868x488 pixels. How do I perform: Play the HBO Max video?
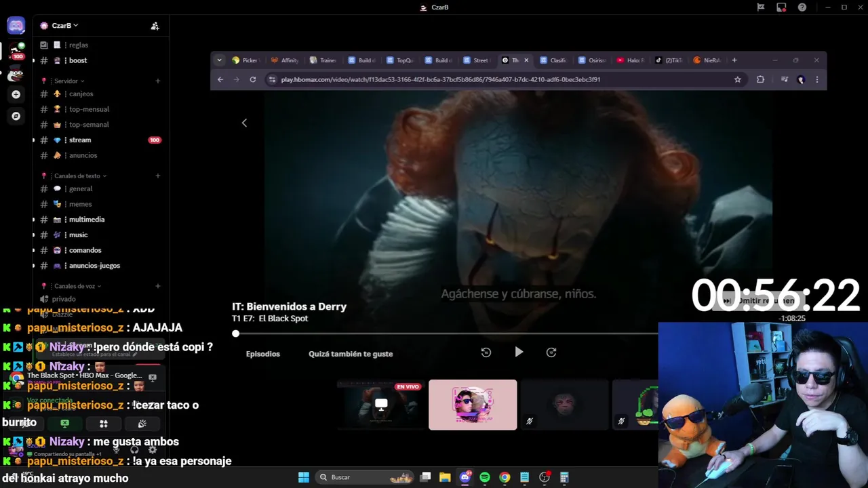point(519,352)
